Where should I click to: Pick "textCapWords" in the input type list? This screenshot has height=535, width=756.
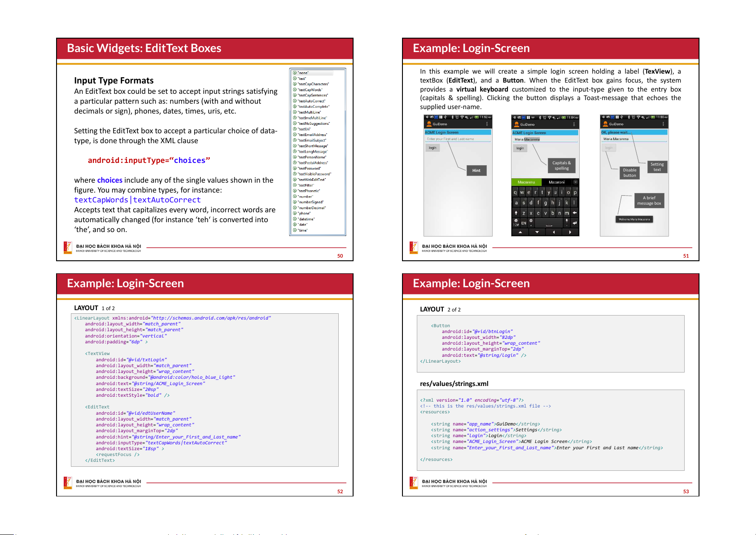[310, 90]
